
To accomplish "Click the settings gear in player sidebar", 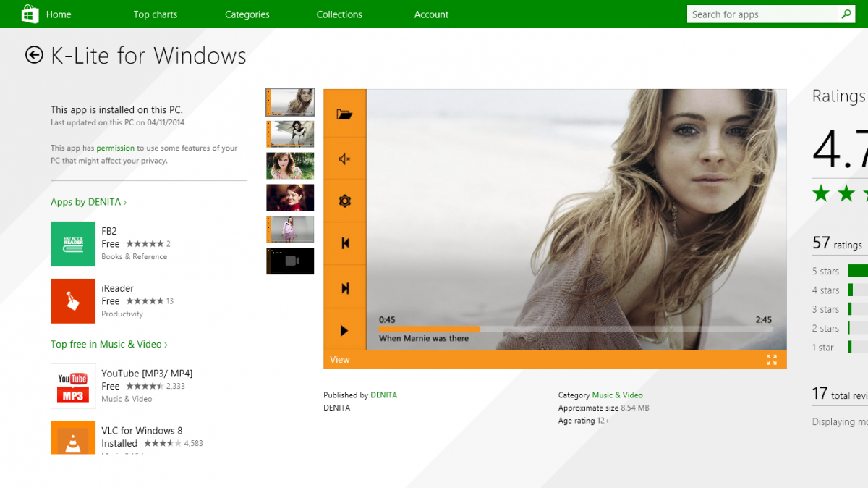I will pyautogui.click(x=345, y=201).
